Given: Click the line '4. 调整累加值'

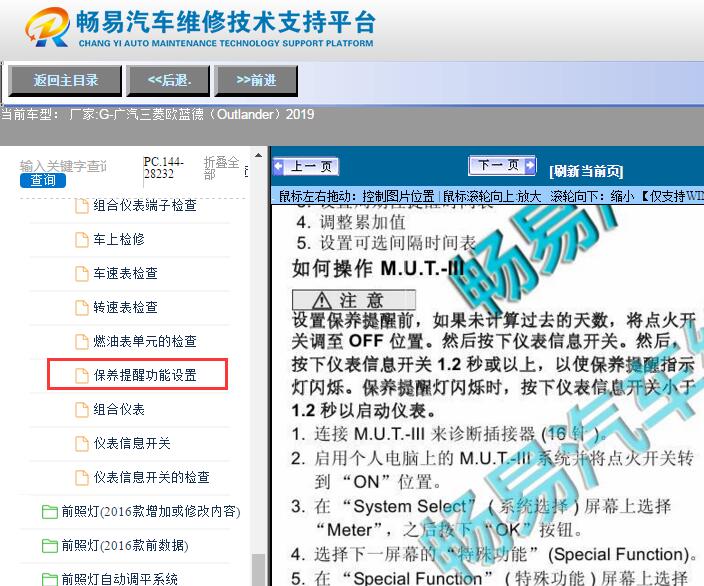Looking at the screenshot, I should pyautogui.click(x=351, y=222).
